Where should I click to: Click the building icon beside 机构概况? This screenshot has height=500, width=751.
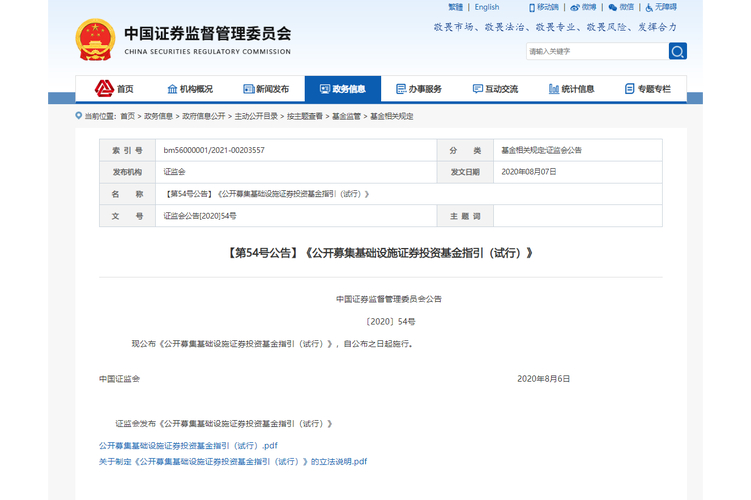click(172, 89)
